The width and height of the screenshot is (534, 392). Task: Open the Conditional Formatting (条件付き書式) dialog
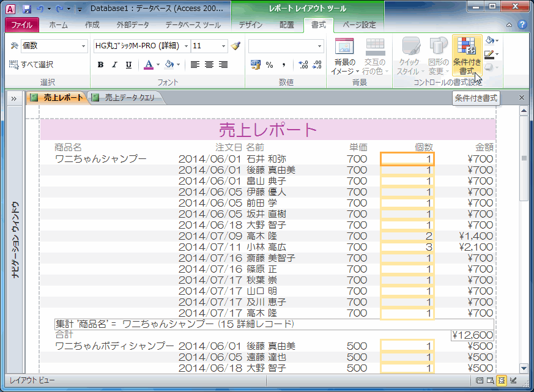[x=468, y=55]
